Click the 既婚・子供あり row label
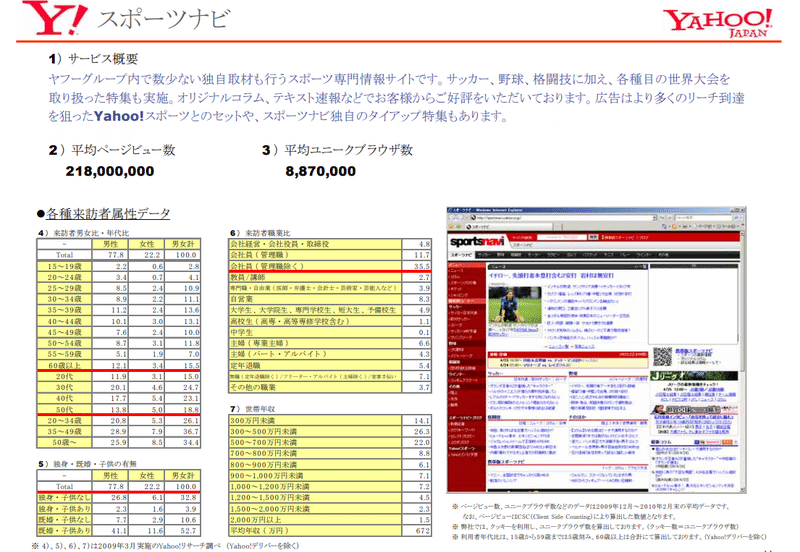This screenshot has width=800, height=552. [64, 531]
